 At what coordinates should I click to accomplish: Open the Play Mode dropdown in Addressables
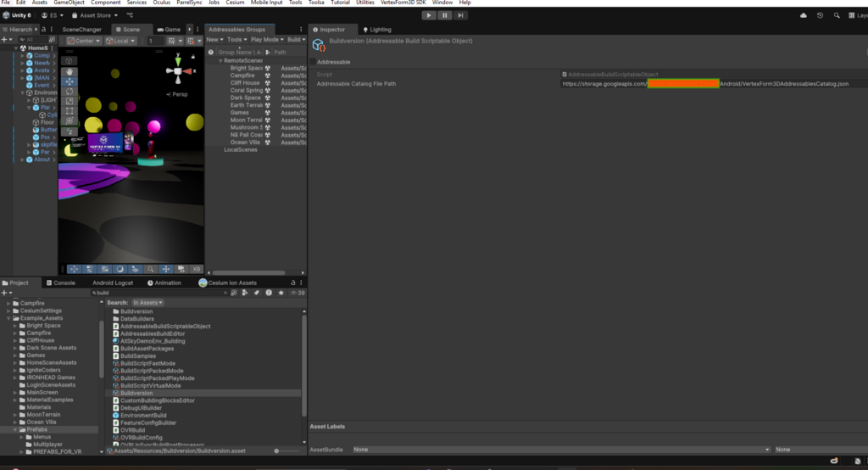tap(266, 40)
